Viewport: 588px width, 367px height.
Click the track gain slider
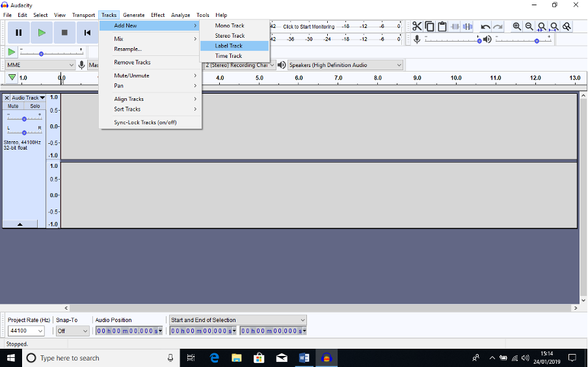pyautogui.click(x=24, y=118)
